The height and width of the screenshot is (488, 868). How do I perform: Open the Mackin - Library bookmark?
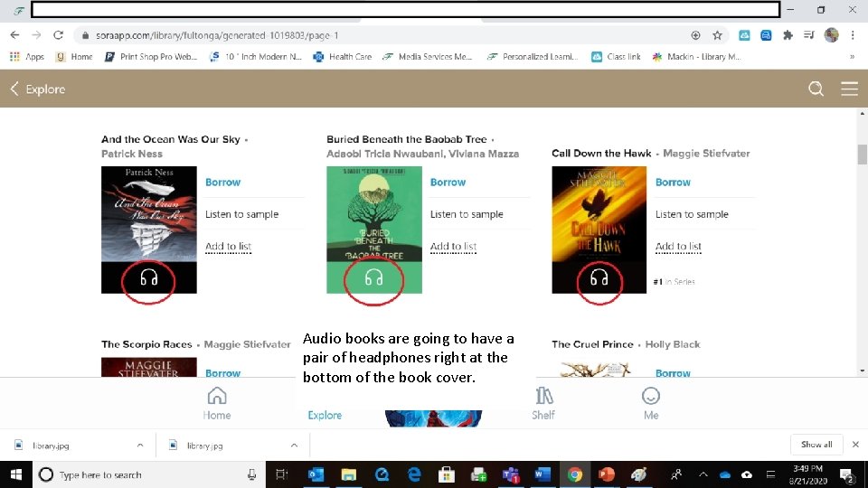tap(696, 56)
